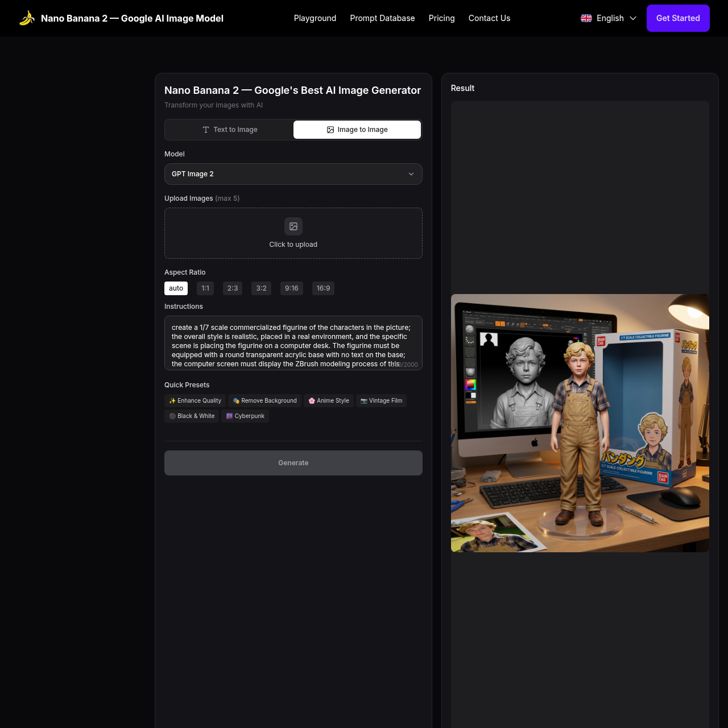Screen dimensions: 728x728
Task: Select the 16:9 aspect ratio
Action: [x=323, y=288]
